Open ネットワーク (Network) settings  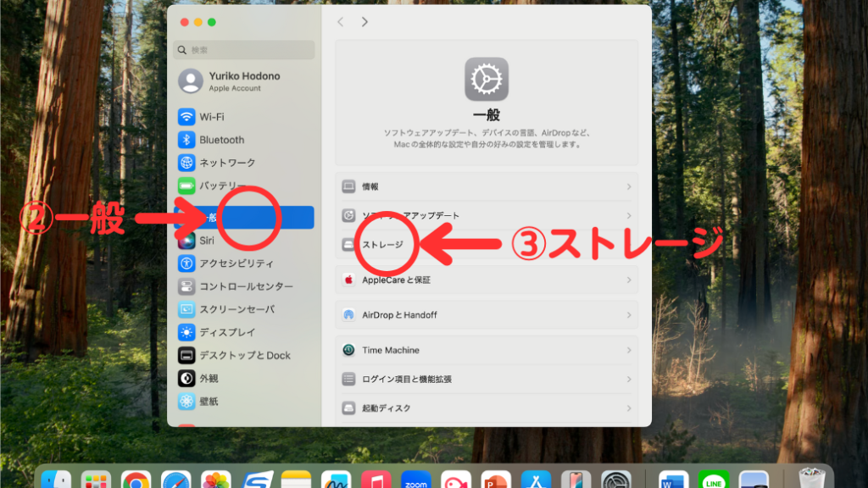(226, 163)
